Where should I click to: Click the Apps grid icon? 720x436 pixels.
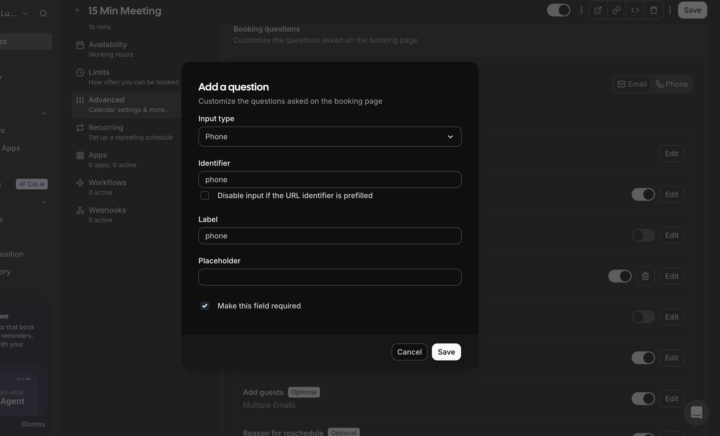coord(80,155)
